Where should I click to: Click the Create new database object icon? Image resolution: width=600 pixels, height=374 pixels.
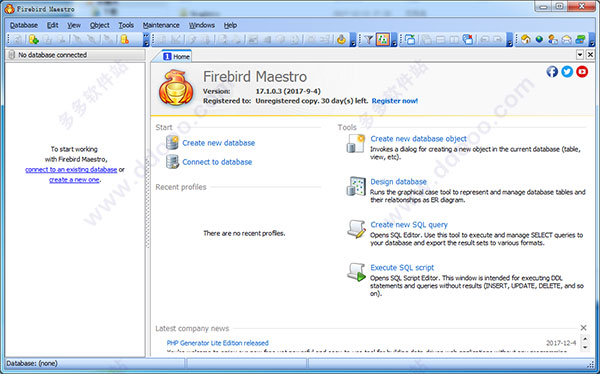[x=355, y=144]
